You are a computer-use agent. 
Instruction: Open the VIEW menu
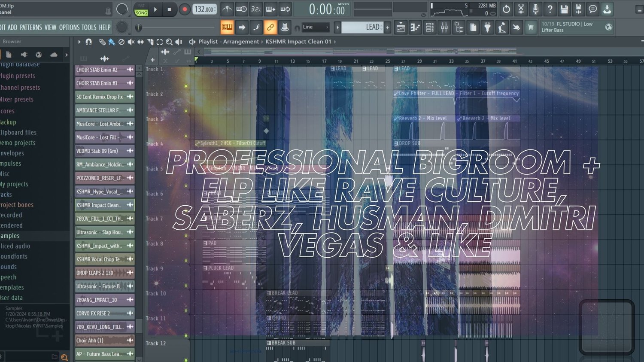pos(50,27)
